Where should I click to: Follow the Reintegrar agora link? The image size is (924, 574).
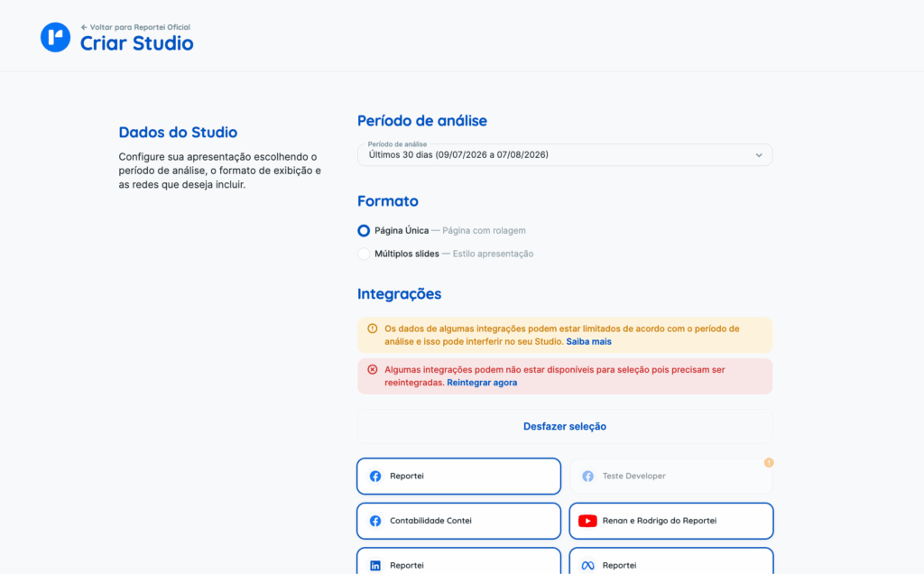click(482, 383)
